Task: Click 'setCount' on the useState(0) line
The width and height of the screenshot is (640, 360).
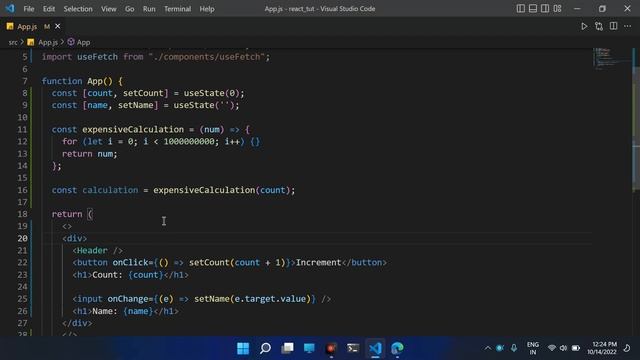Action: tap(143, 93)
